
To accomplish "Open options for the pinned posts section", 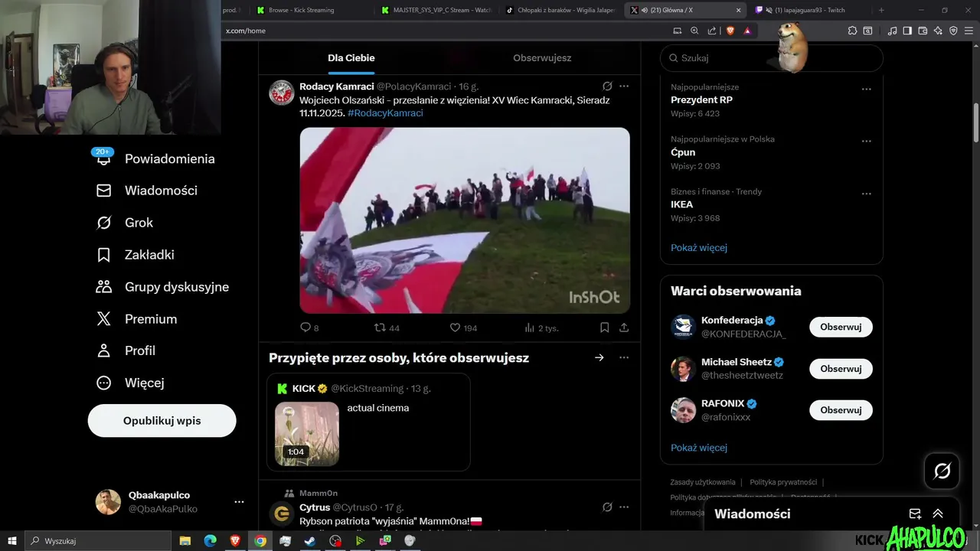I will pyautogui.click(x=624, y=357).
